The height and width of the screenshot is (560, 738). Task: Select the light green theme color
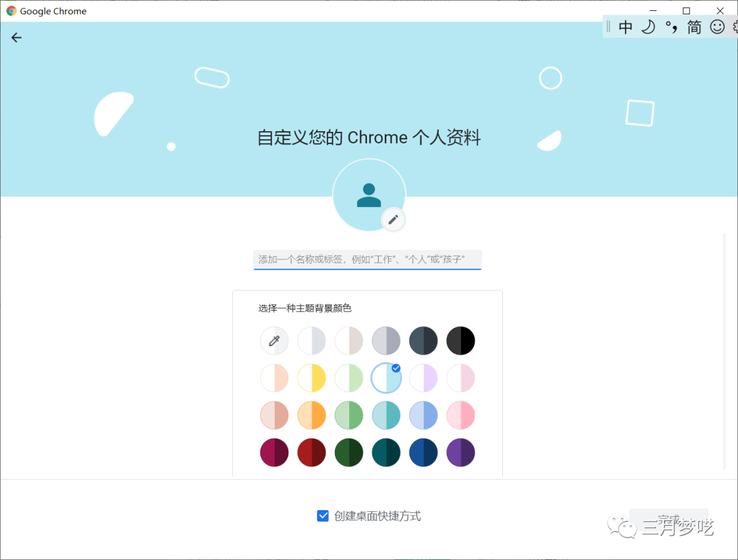coord(348,378)
